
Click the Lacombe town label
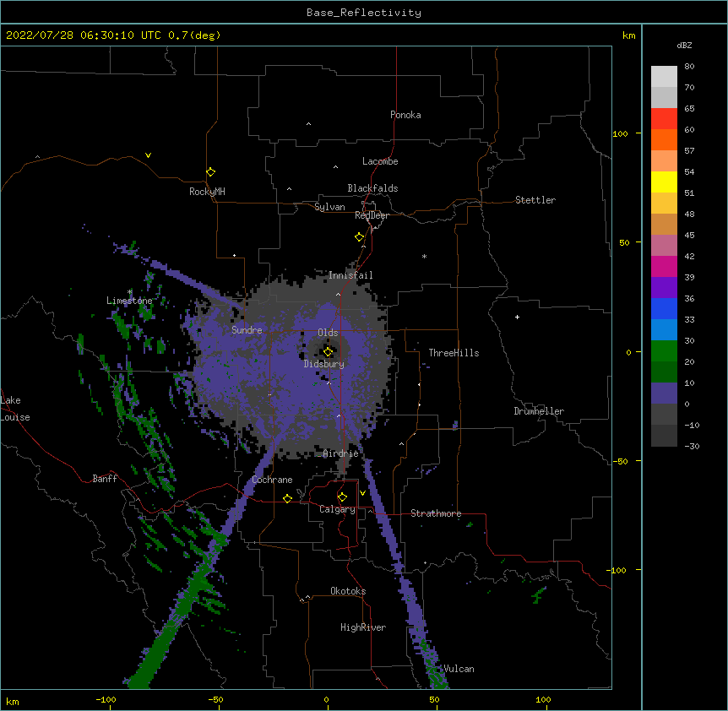380,161
